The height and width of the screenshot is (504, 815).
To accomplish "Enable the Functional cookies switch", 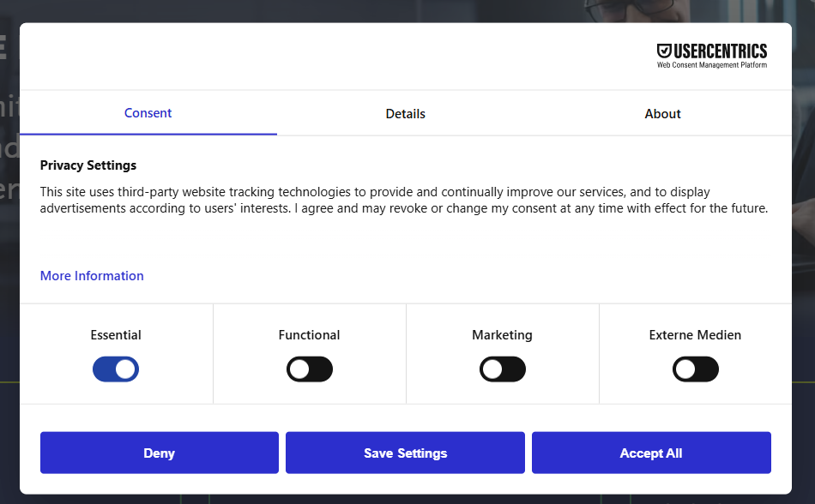I will pyautogui.click(x=309, y=369).
